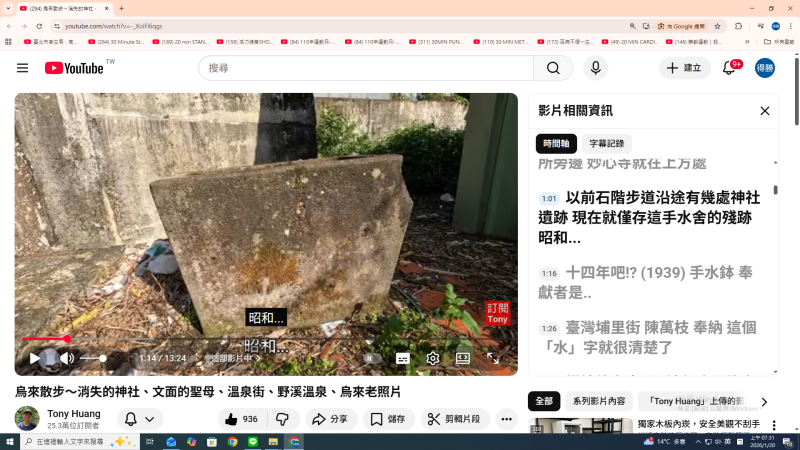
Task: Click info panel scrollbar thumb
Action: click(x=775, y=190)
